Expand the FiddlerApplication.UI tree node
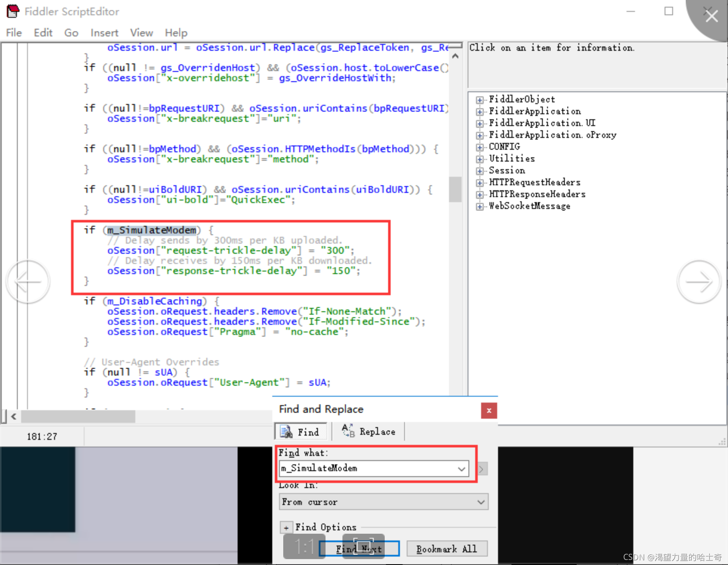 479,123
